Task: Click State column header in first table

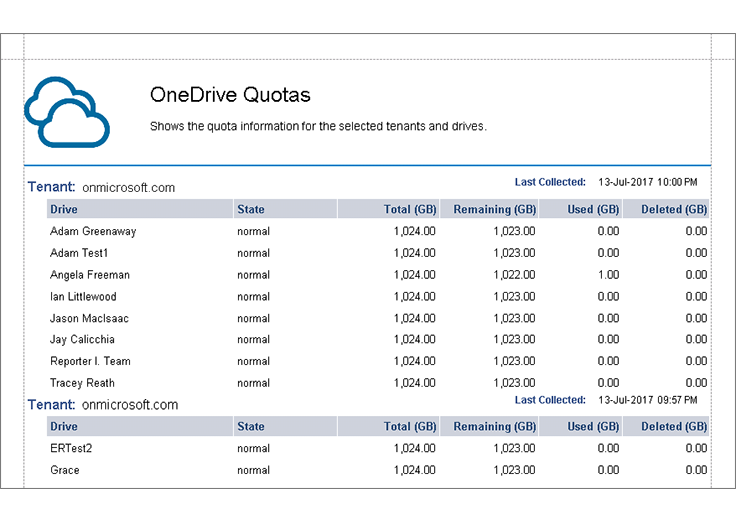Action: pyautogui.click(x=285, y=209)
